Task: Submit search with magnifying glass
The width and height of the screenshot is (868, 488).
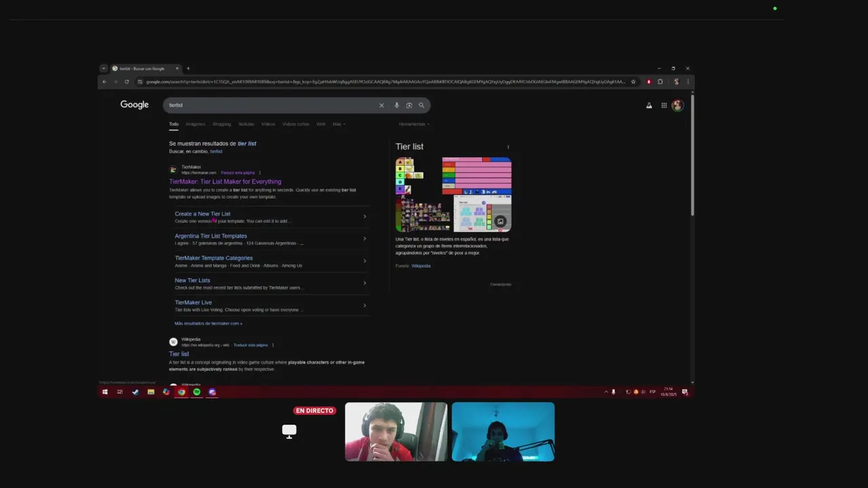Action: pyautogui.click(x=421, y=105)
